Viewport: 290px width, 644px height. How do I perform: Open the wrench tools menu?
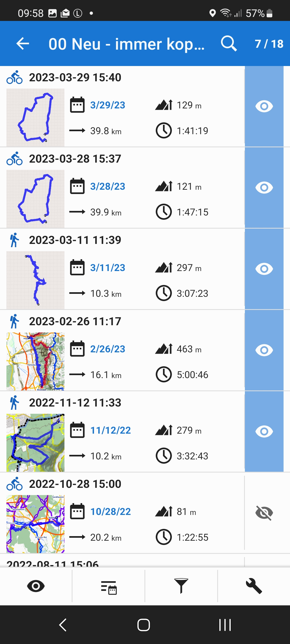[x=254, y=586]
